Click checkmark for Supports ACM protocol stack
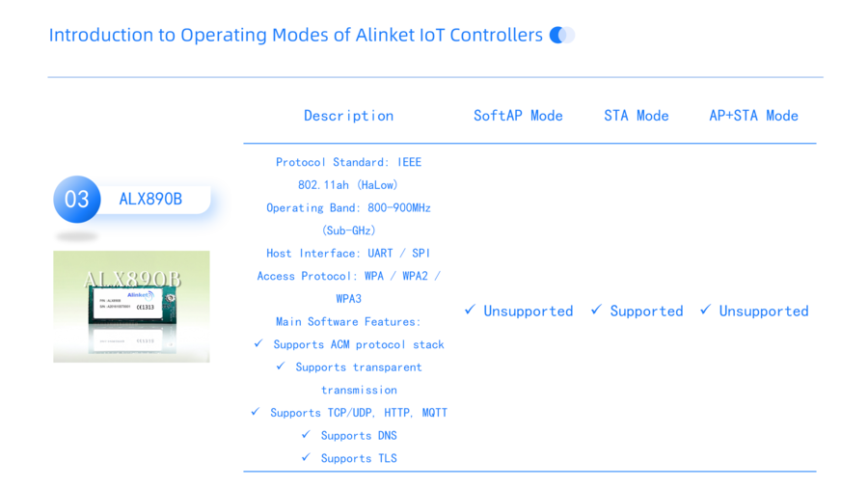Screen dimensions: 868x488 (258, 343)
